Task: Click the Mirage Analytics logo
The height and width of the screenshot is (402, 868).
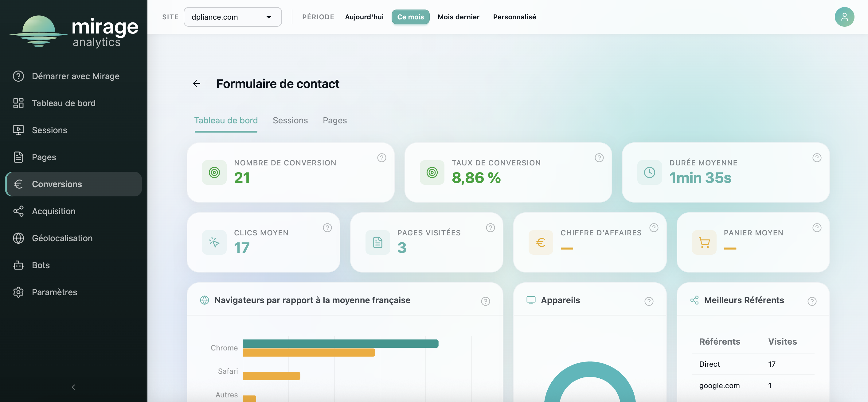Action: [74, 31]
